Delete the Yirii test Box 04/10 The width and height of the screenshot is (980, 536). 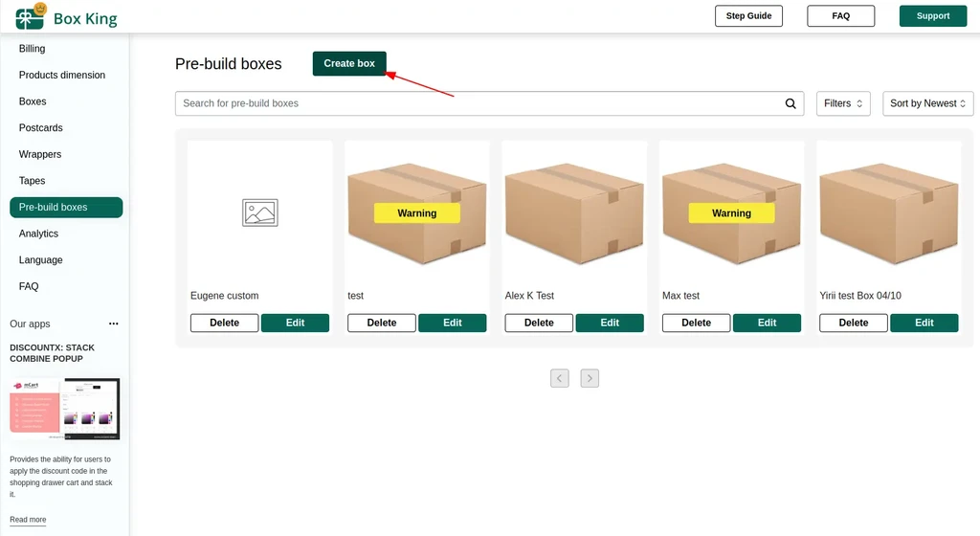point(853,323)
